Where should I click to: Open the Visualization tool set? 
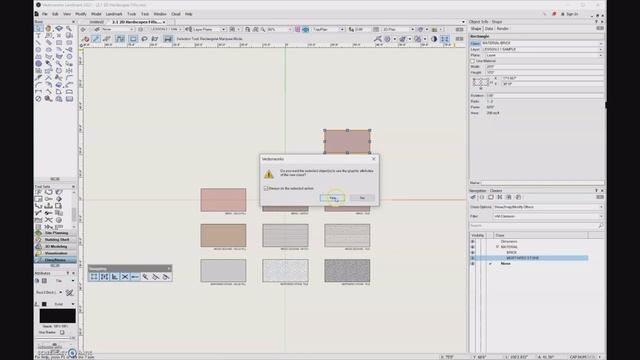coord(56,253)
